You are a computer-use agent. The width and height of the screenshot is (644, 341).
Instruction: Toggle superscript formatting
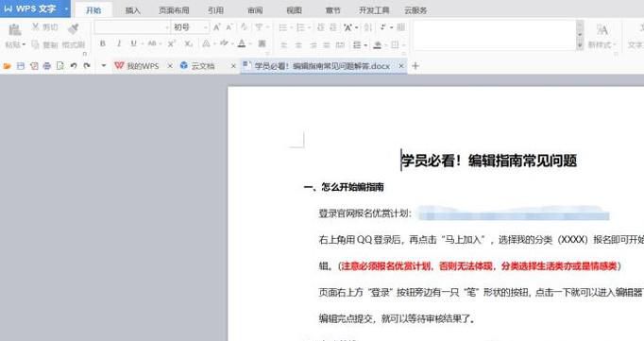click(x=172, y=43)
